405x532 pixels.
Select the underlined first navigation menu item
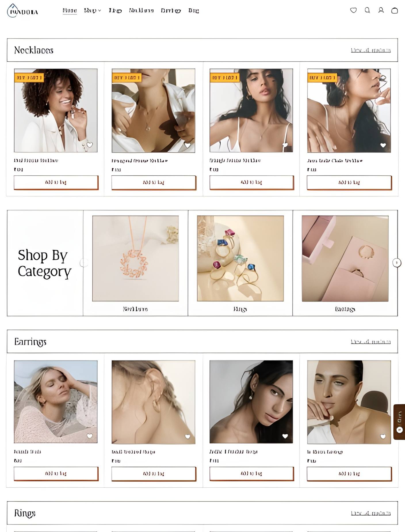point(70,11)
